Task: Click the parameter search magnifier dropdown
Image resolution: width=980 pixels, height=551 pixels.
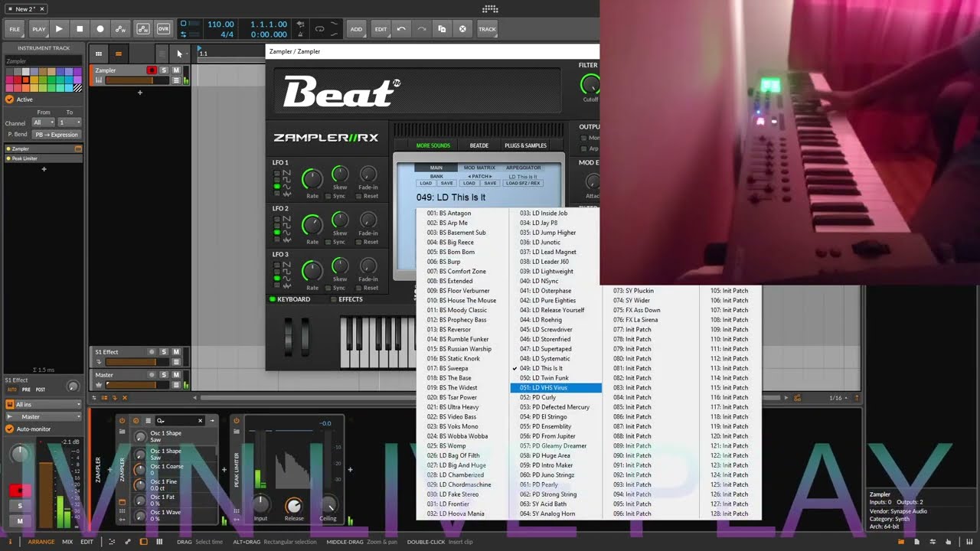Action: pos(161,420)
